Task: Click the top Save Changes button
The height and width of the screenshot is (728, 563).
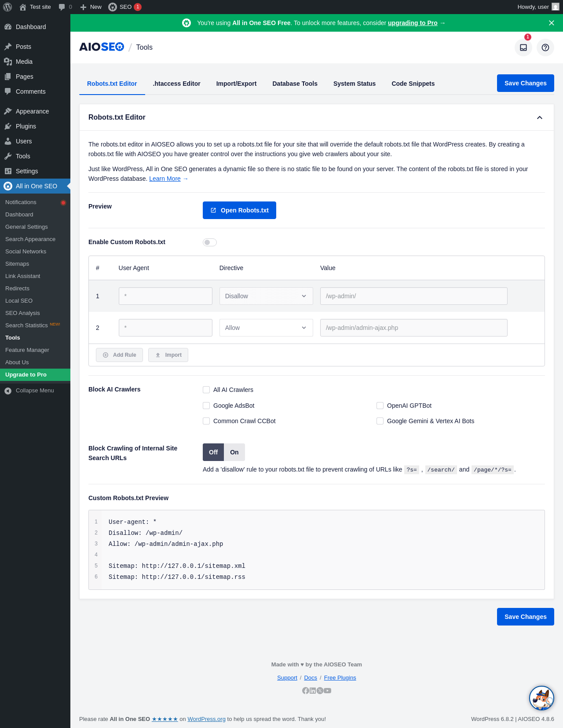Action: click(x=526, y=83)
